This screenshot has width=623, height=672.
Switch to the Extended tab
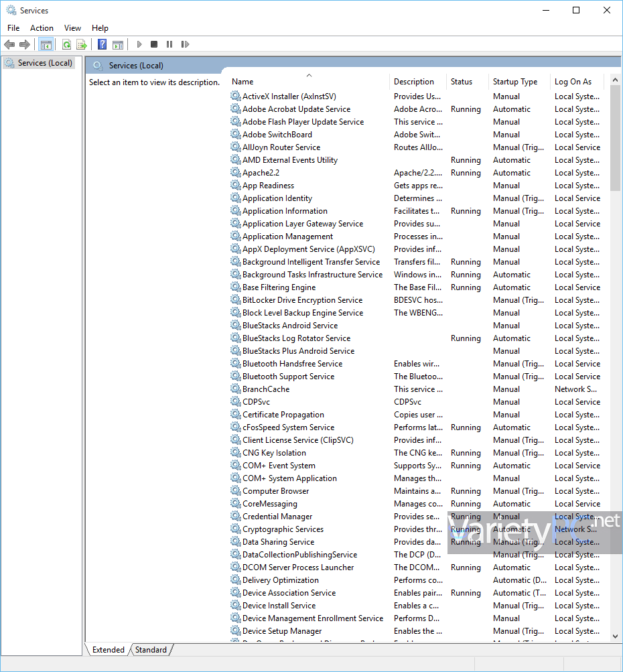click(x=108, y=650)
